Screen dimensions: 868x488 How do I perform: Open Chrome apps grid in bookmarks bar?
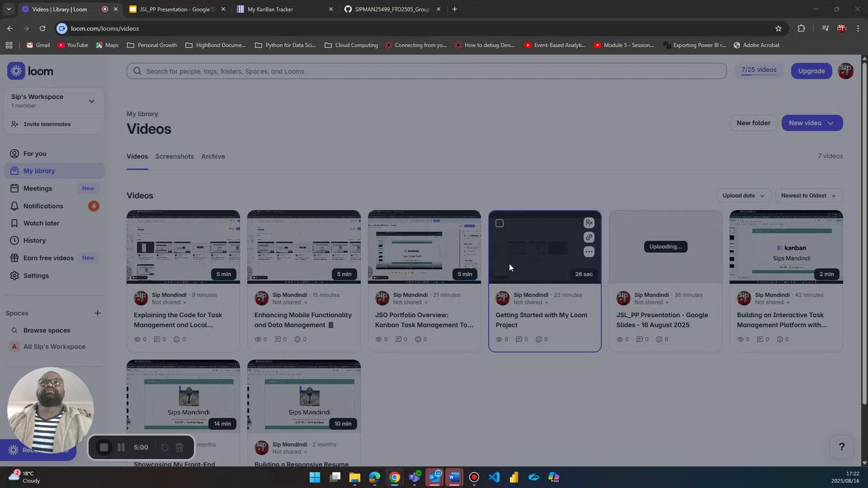(9, 45)
